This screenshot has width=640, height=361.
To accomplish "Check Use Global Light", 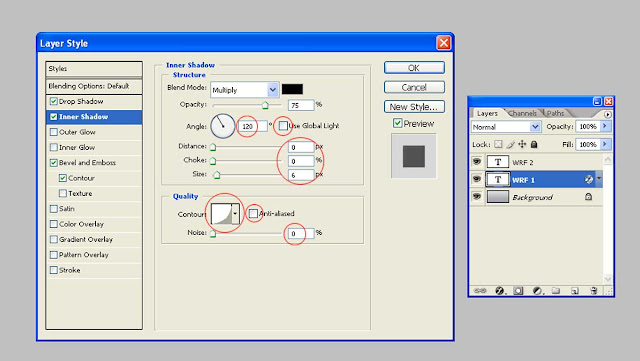I will click(283, 126).
